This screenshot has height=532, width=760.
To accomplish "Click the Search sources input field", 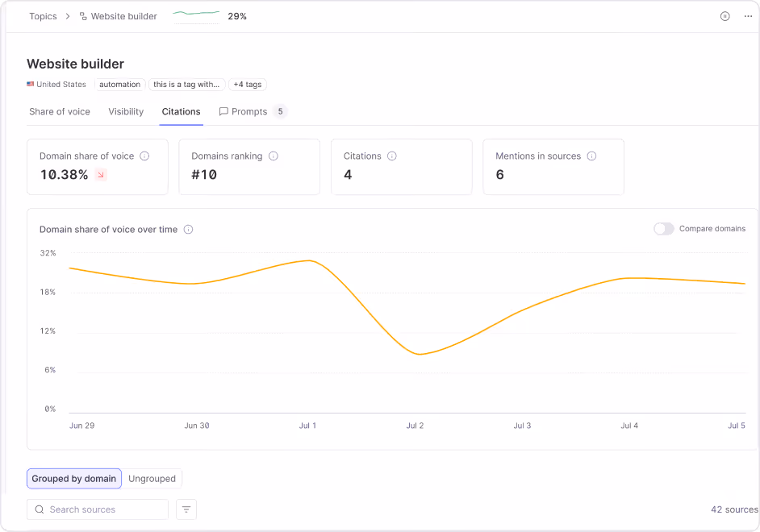I will [x=98, y=509].
